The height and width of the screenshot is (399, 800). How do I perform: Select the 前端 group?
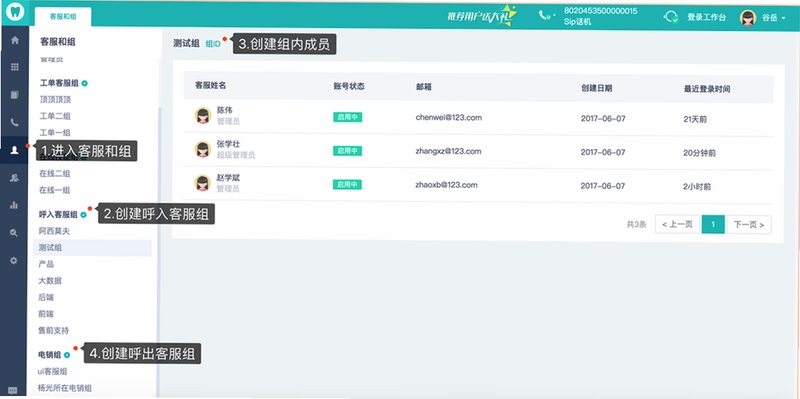(46, 314)
